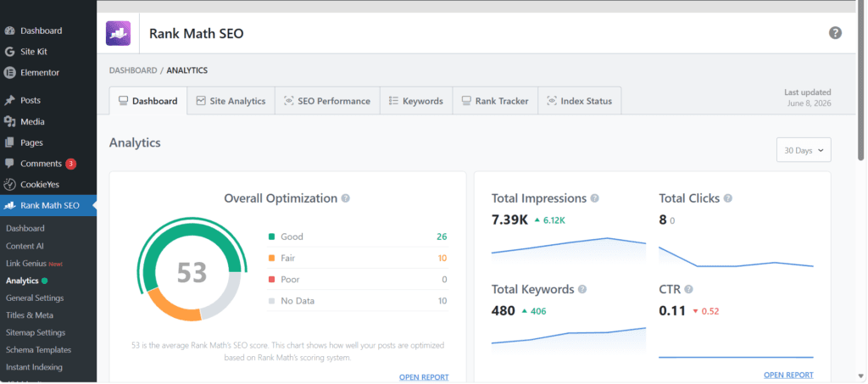Image resolution: width=868 pixels, height=384 pixels.
Task: Click the 480 keywords value
Action: click(x=504, y=311)
